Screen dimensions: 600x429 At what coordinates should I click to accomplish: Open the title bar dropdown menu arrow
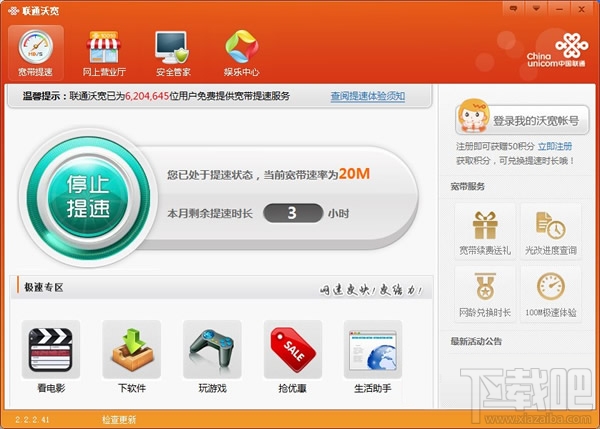[x=536, y=8]
